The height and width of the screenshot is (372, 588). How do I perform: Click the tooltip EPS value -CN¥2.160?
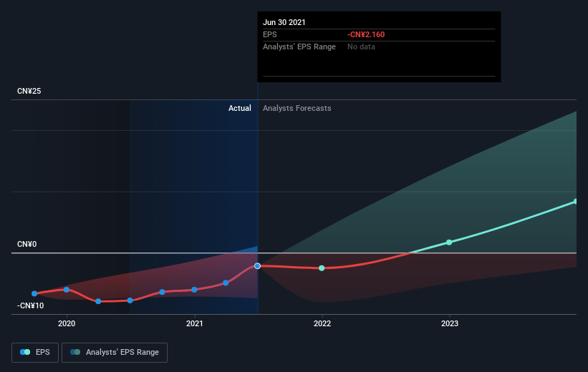[x=366, y=34]
